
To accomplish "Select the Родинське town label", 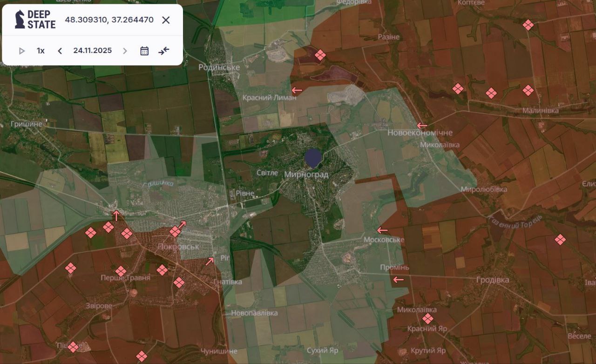I will [219, 67].
